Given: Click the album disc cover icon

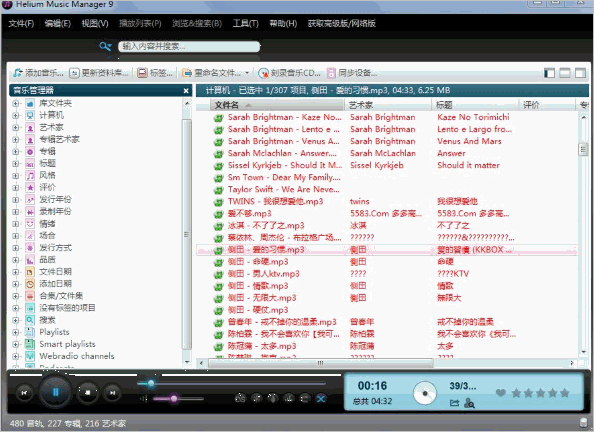Looking at the screenshot, I should [x=425, y=393].
